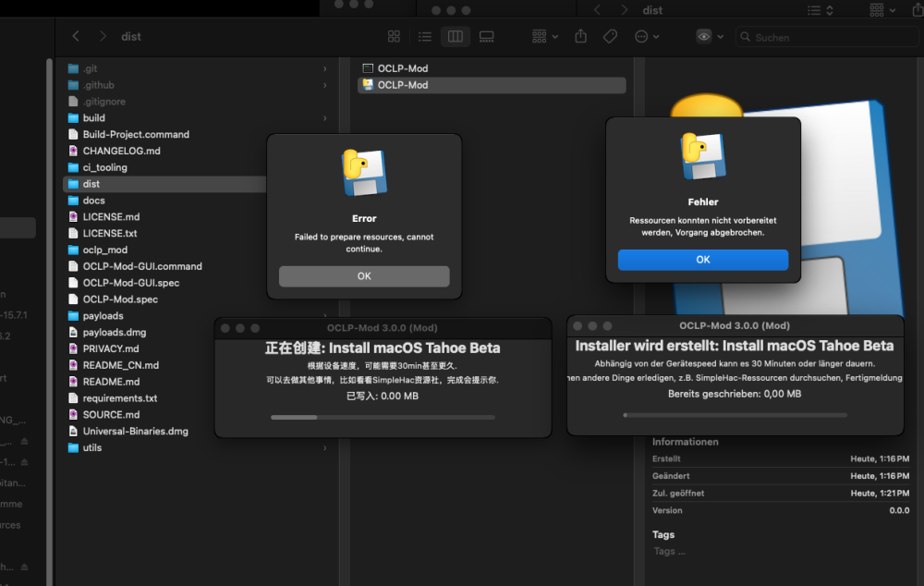The height and width of the screenshot is (586, 924).
Task: Click OK in the German Fehler dialog
Action: point(703,260)
